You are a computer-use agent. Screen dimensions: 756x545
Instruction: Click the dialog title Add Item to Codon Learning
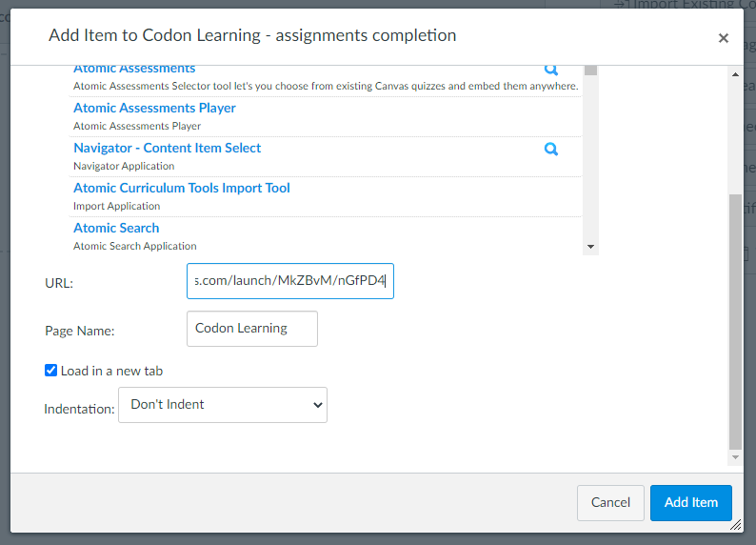(x=252, y=35)
